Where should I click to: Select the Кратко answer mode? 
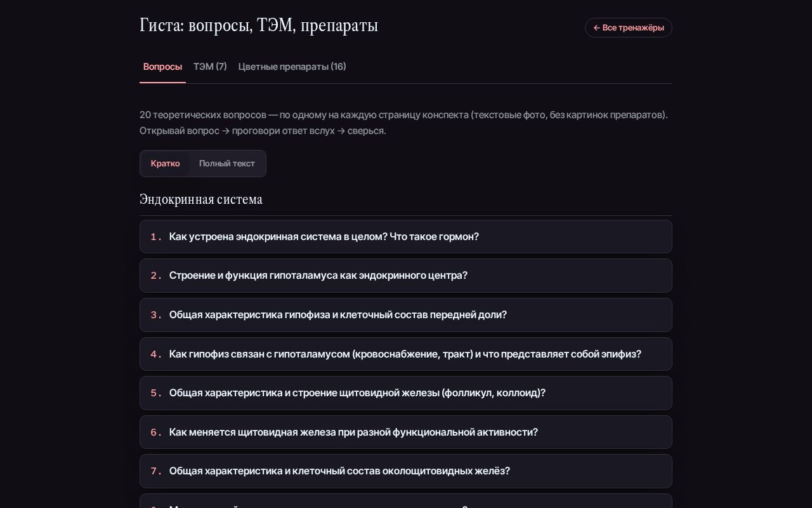pos(166,164)
